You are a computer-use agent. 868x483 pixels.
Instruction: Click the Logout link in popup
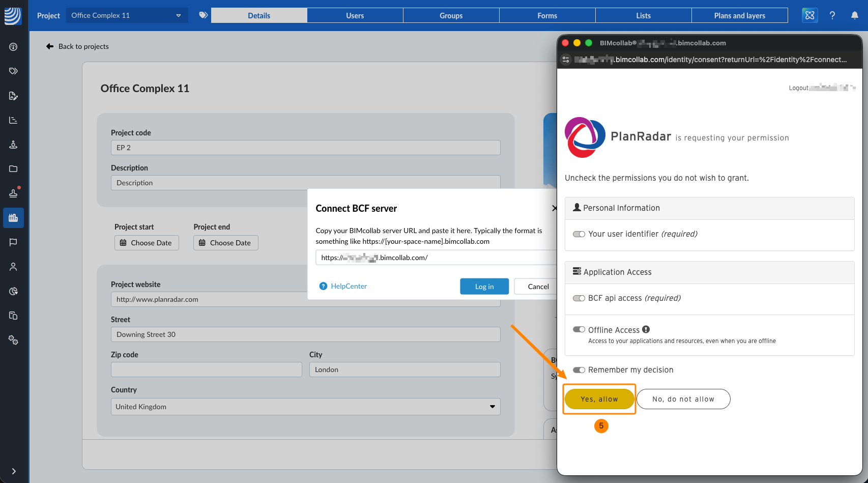[798, 88]
